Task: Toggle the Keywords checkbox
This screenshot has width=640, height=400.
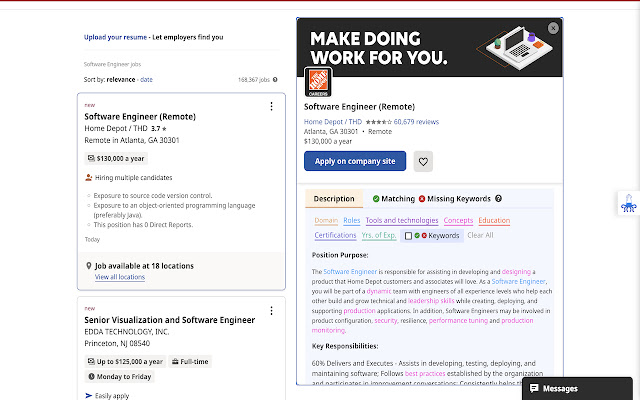Action: click(408, 236)
